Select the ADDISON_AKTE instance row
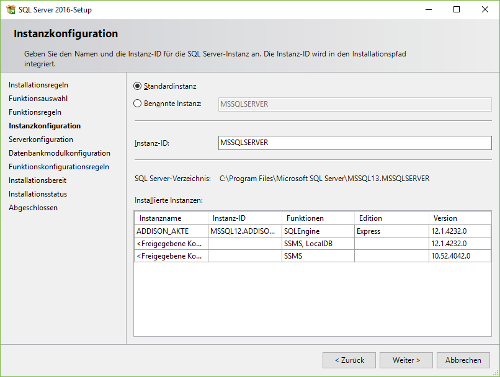This screenshot has height=377, width=500. (313, 231)
